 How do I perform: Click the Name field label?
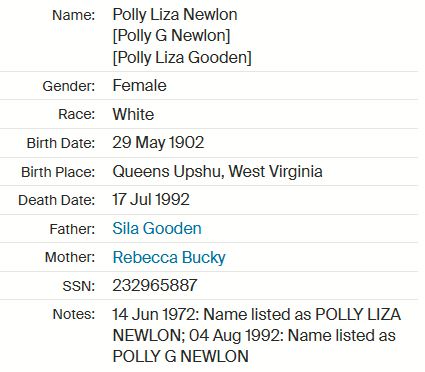point(74,15)
